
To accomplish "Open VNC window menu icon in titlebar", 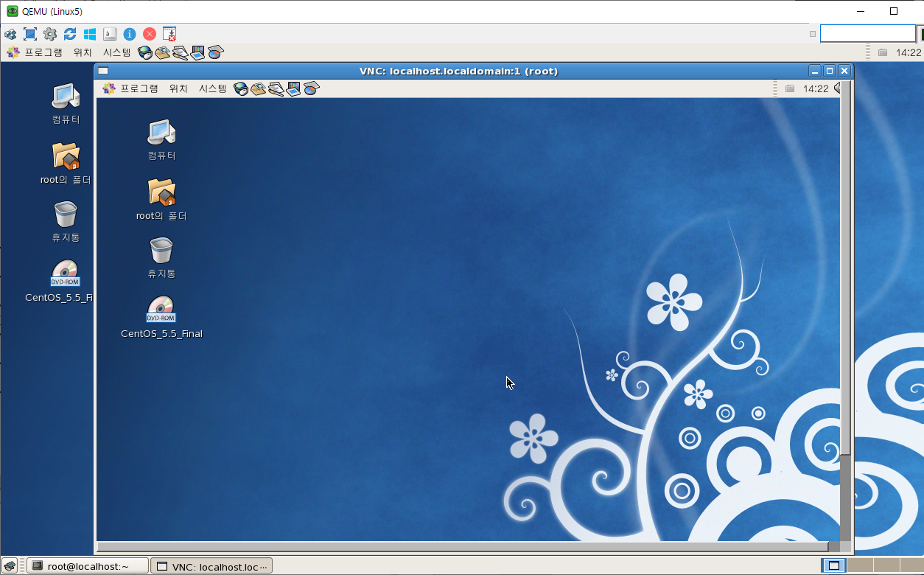I will [x=103, y=71].
